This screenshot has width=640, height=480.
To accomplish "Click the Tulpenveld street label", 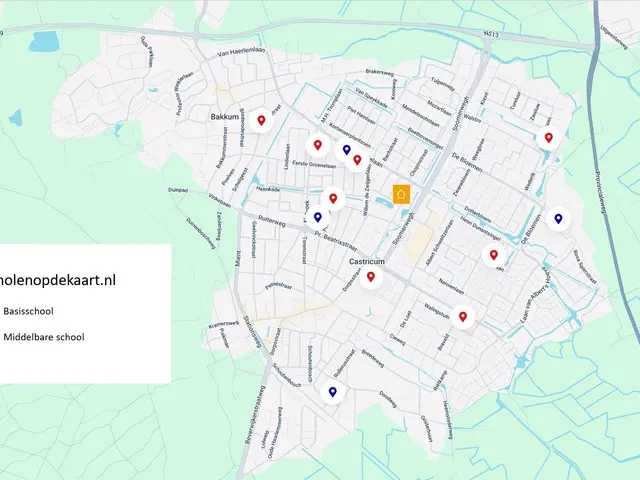I will [442, 84].
